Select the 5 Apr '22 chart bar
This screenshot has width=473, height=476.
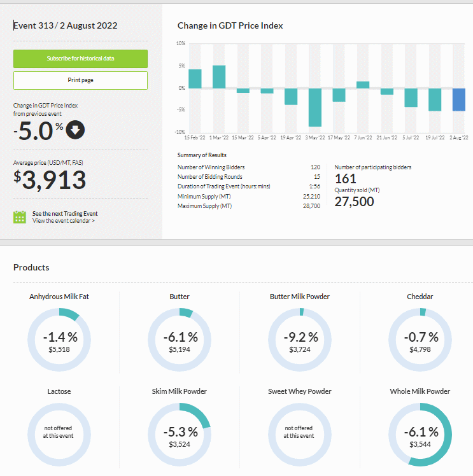[267, 91]
